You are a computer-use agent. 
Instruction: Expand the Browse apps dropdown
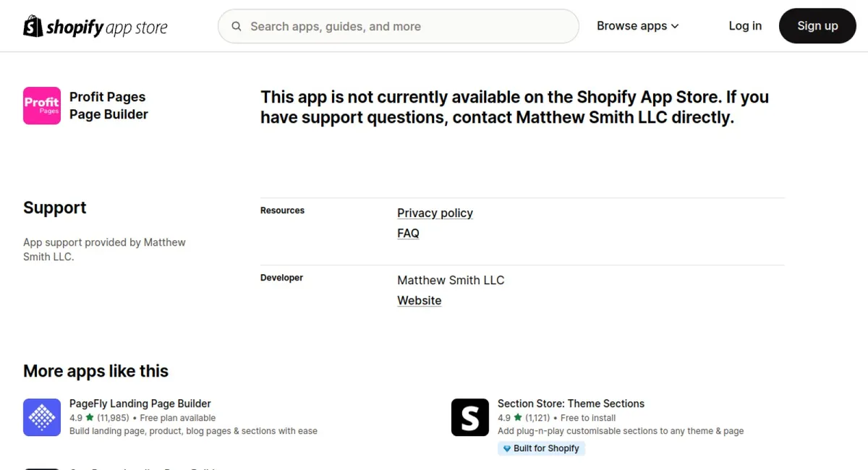pos(637,26)
